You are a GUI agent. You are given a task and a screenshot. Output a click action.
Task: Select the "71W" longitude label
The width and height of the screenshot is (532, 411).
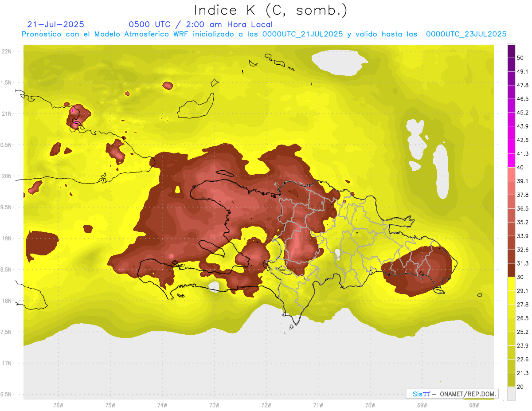pos(318,405)
